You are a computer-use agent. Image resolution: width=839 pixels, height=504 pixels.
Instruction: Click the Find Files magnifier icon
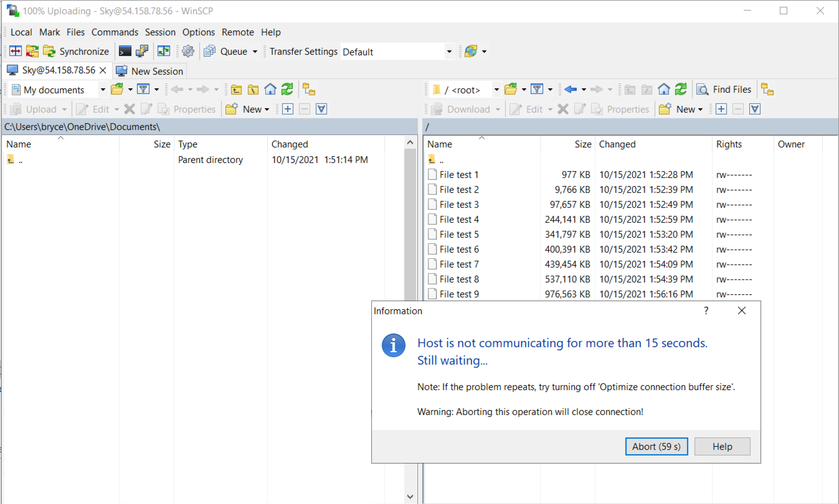click(702, 89)
